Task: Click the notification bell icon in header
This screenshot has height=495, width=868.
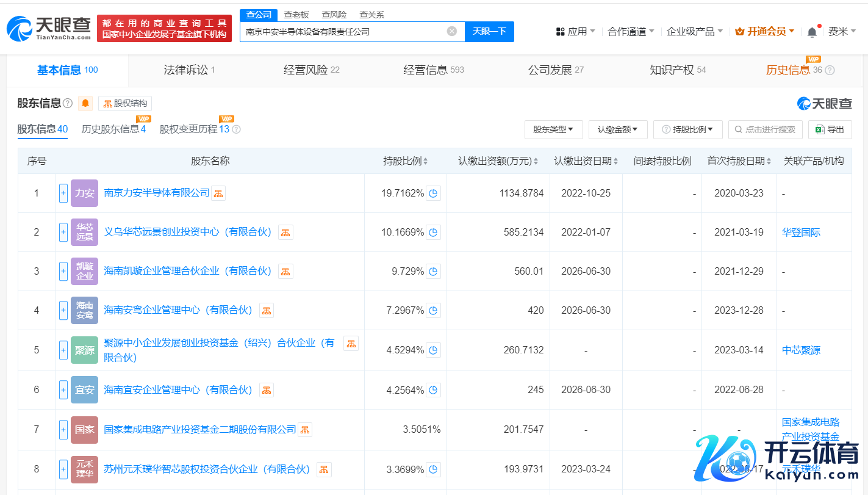Action: (812, 32)
